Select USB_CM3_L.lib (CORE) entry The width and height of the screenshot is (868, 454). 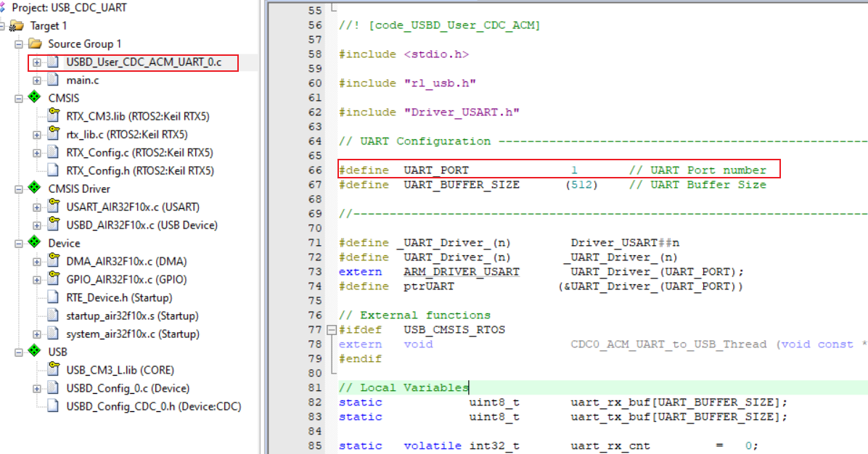click(x=120, y=370)
